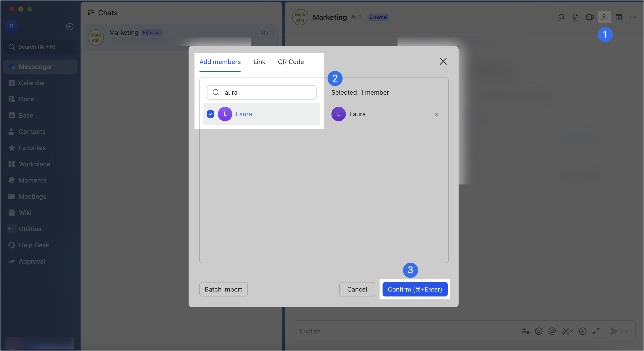Screen dimensions: 644x351
Task: Close the Add members dialog
Action: click(443, 61)
